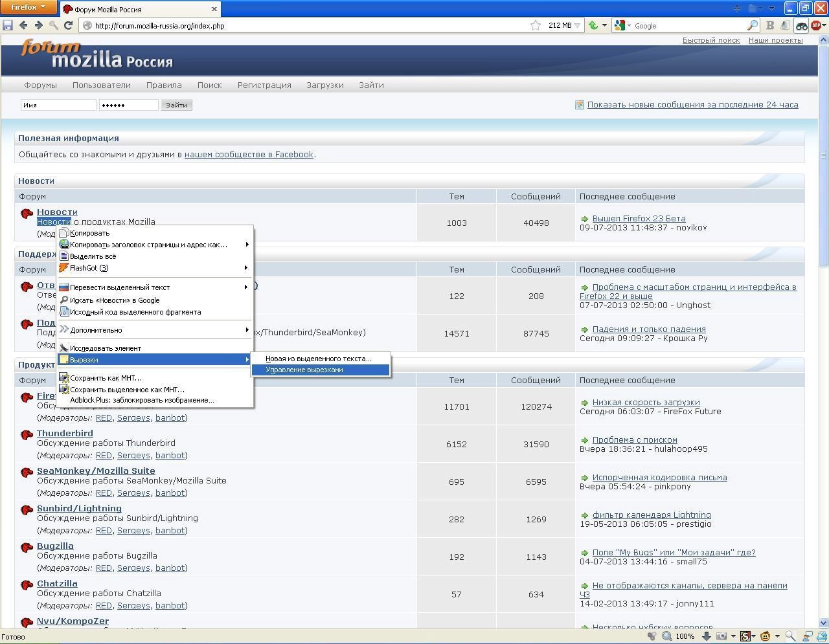The image size is (829, 644).
Task: Open the Быстрый поиск link
Action: 711,40
